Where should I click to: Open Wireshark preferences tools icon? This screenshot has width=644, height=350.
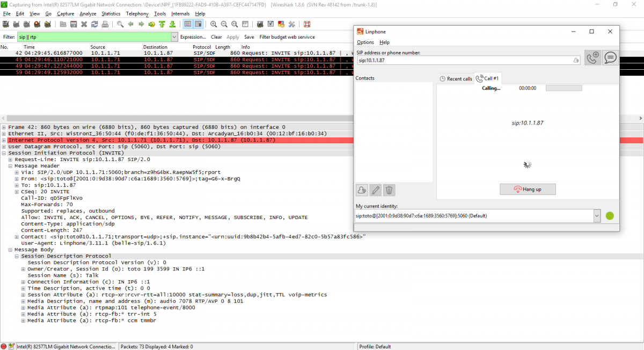pos(291,24)
